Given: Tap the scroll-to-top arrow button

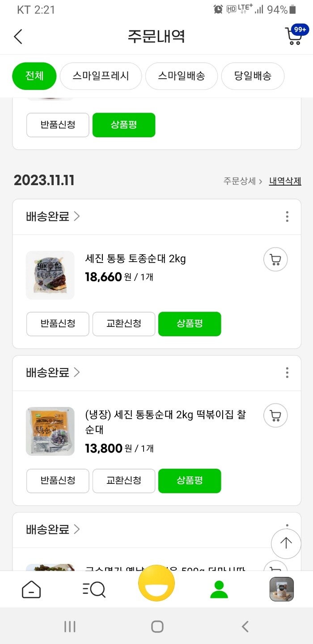Looking at the screenshot, I should [286, 543].
